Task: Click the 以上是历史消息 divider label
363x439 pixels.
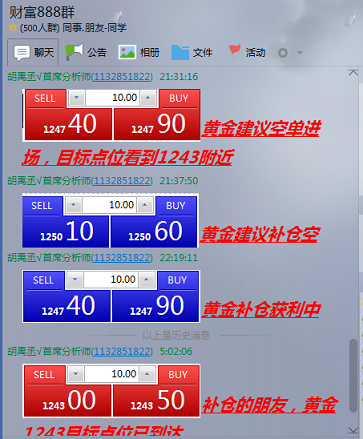Action: tap(176, 335)
